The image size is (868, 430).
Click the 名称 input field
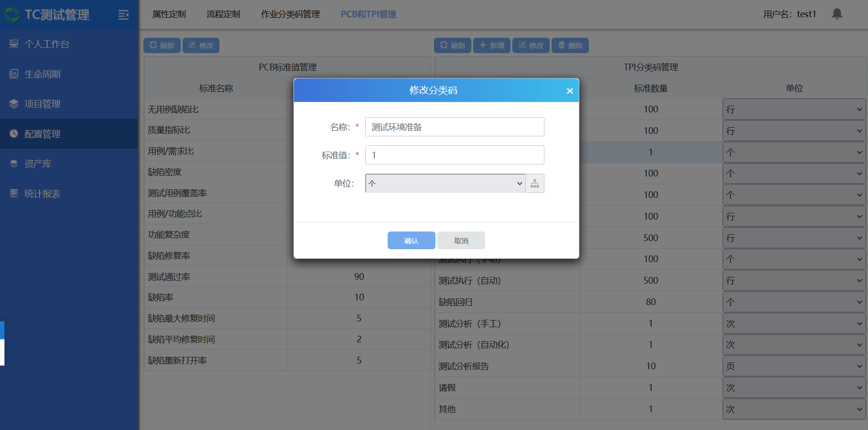point(454,127)
